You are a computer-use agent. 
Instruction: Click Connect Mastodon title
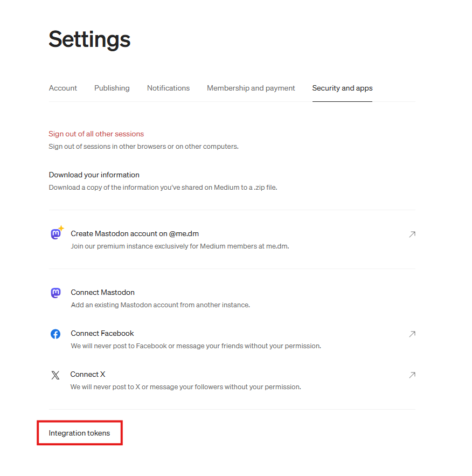(x=103, y=292)
